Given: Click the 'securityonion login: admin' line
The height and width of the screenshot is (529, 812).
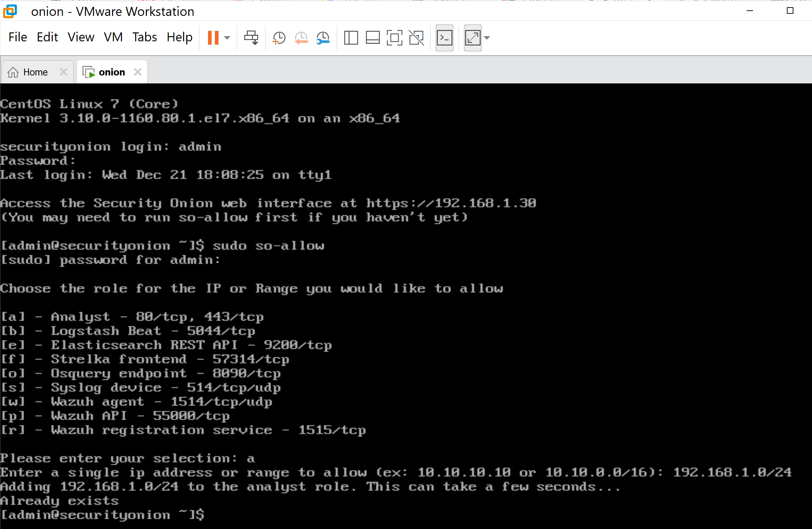Looking at the screenshot, I should pyautogui.click(x=111, y=147).
